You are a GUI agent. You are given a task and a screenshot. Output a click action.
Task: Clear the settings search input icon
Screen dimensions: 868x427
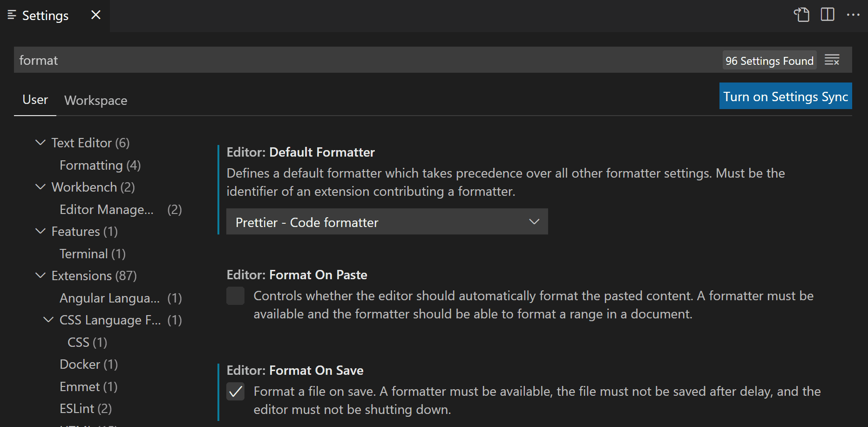(832, 60)
